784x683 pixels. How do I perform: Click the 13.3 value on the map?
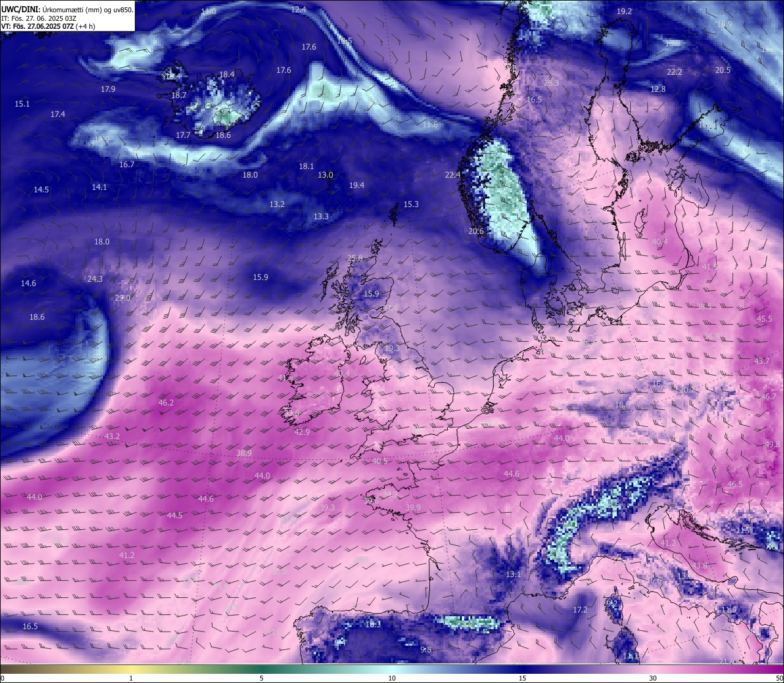321,216
